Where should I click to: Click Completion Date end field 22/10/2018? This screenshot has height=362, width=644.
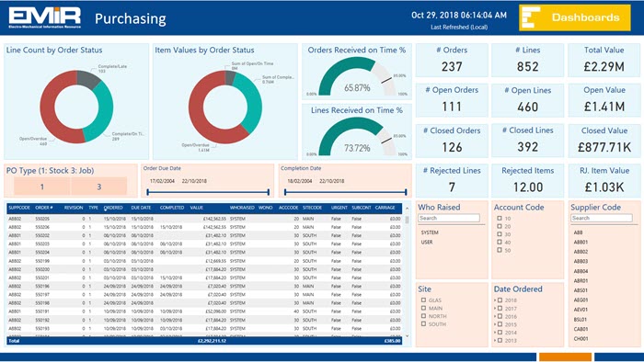[332, 181]
